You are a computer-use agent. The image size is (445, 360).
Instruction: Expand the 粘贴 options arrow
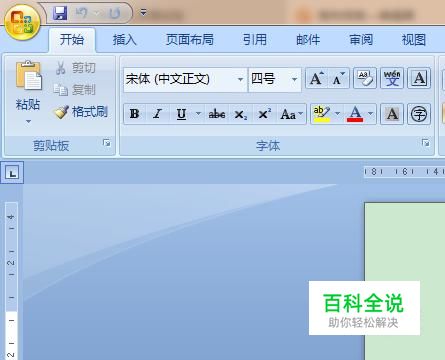pyautogui.click(x=28, y=121)
